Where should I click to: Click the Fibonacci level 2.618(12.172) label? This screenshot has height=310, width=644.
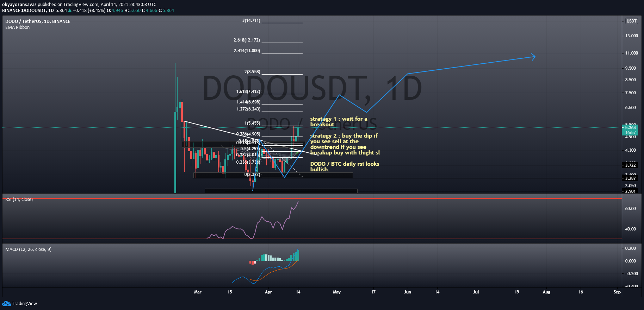pos(247,40)
